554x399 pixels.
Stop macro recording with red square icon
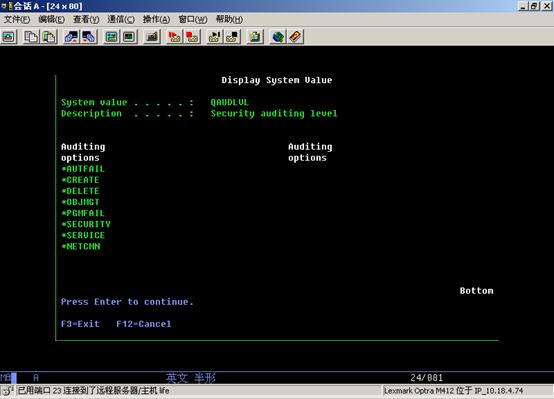[192, 37]
